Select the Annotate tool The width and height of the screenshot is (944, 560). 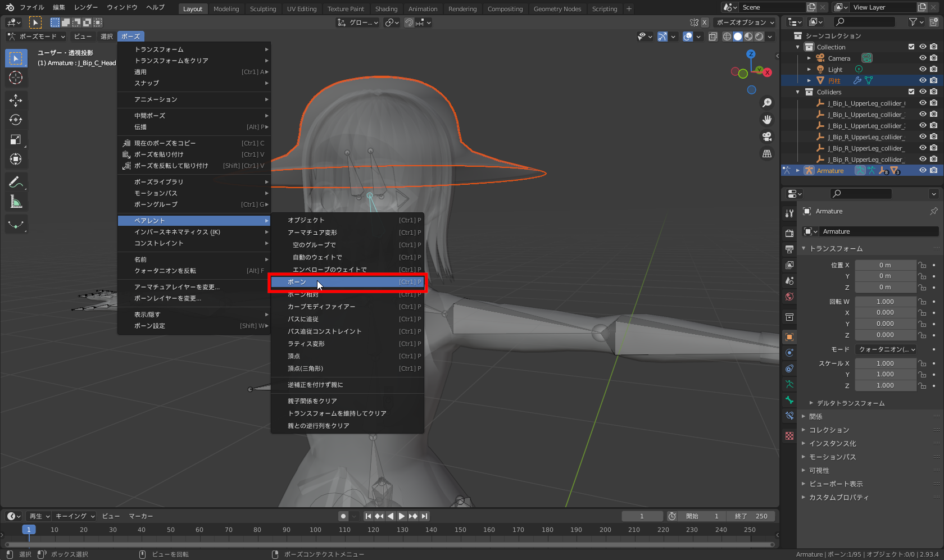pos(16,181)
